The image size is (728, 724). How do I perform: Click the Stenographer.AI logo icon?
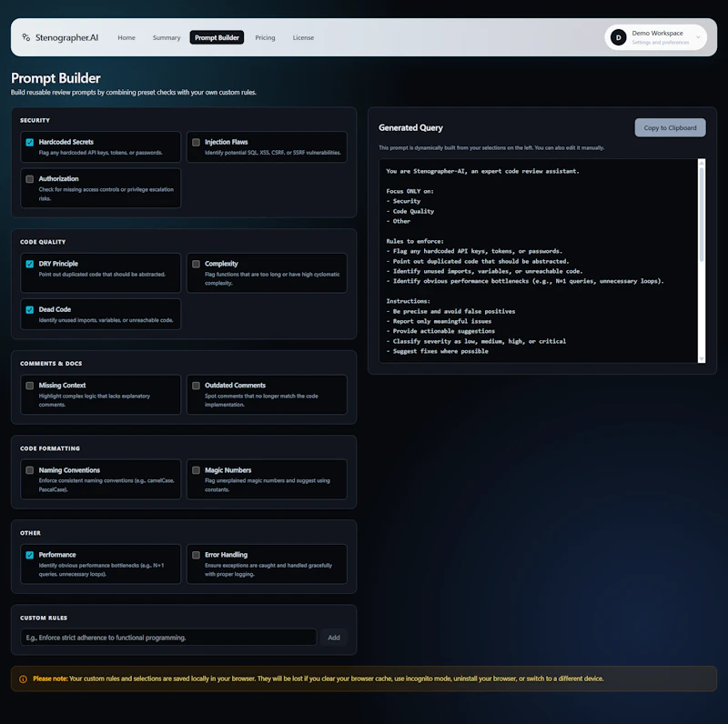(26, 37)
